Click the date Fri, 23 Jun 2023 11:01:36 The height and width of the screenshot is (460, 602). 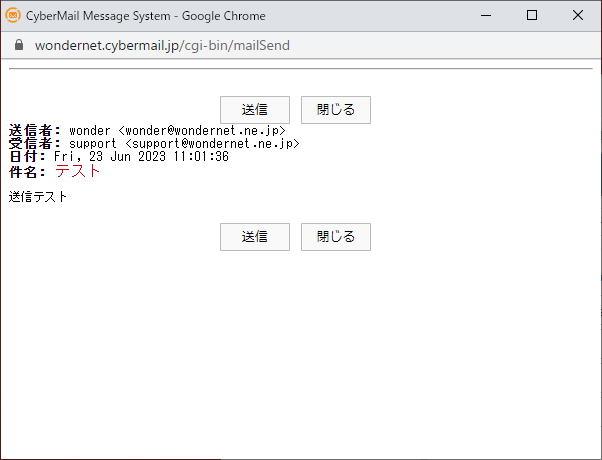(141, 157)
